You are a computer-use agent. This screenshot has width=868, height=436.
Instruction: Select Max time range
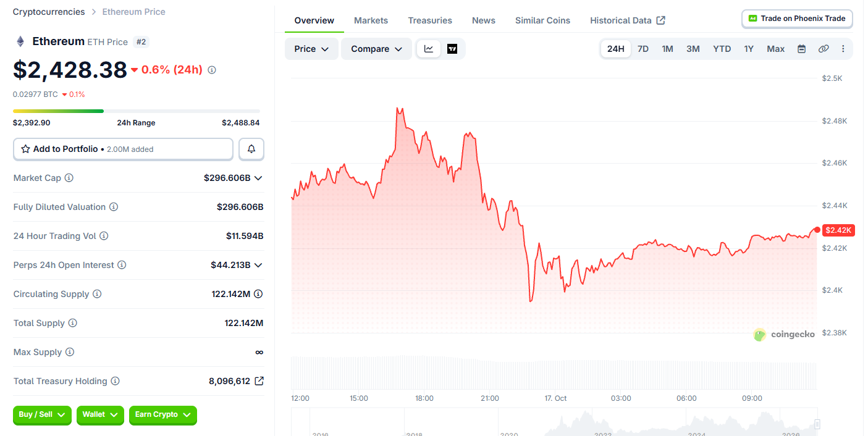click(776, 49)
